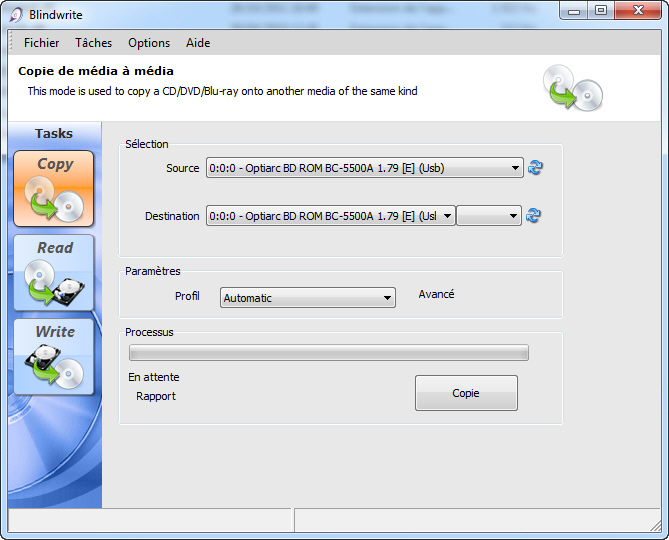Image resolution: width=669 pixels, height=540 pixels.
Task: Open the Rapport link
Action: point(156,396)
